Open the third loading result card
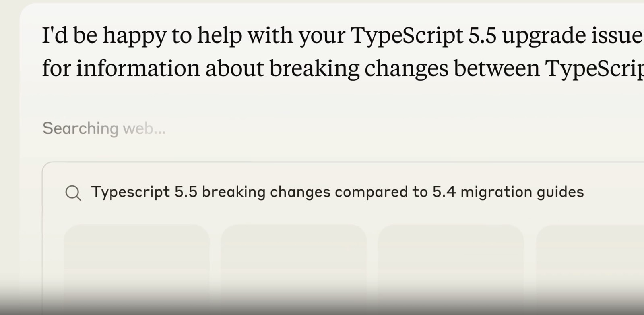This screenshot has width=644, height=315. 451,269
